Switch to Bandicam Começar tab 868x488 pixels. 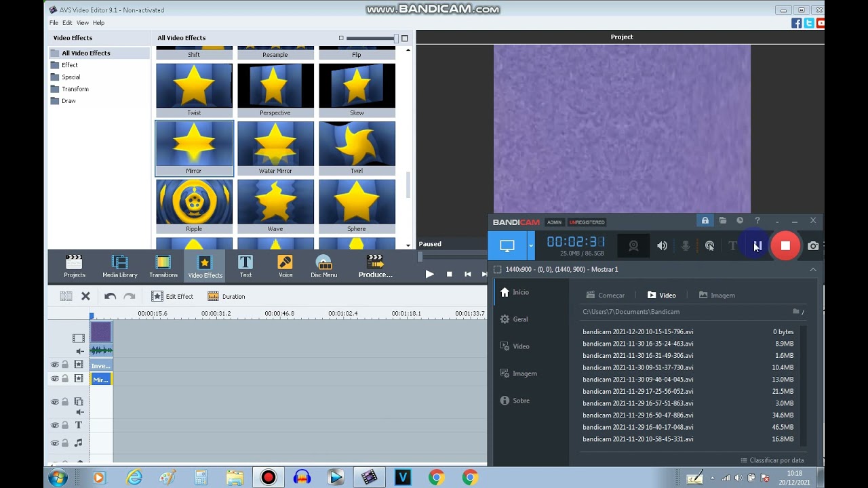(605, 295)
